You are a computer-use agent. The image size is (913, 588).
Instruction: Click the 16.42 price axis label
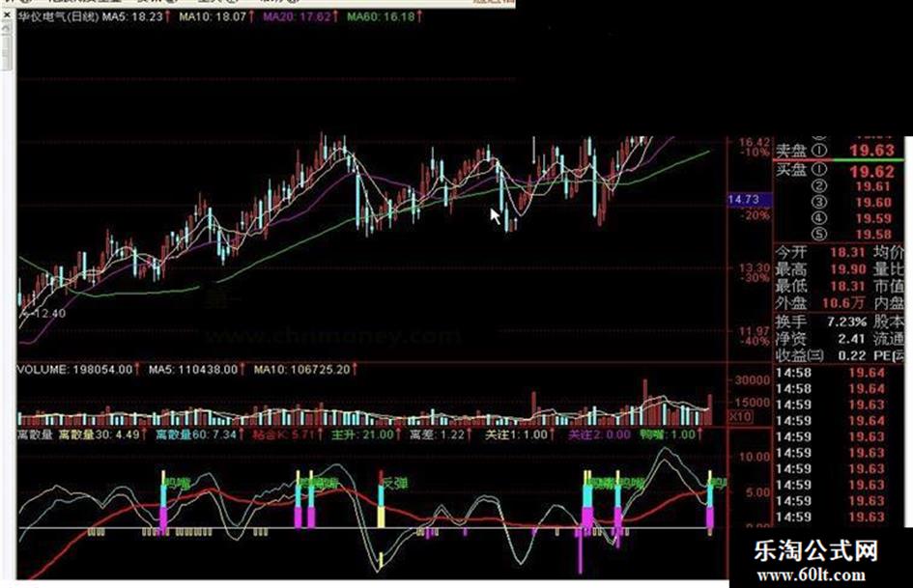pos(754,142)
